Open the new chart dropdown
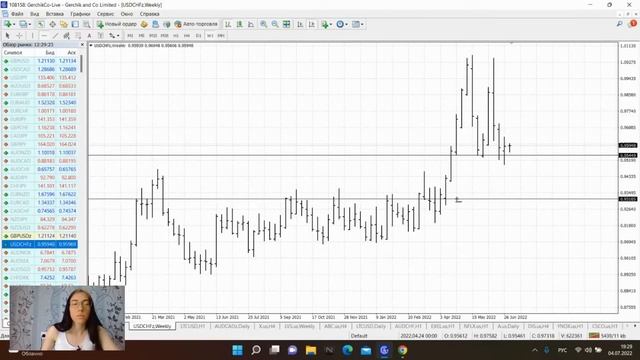Image resolution: width=640 pixels, height=360 pixels. (x=9, y=24)
